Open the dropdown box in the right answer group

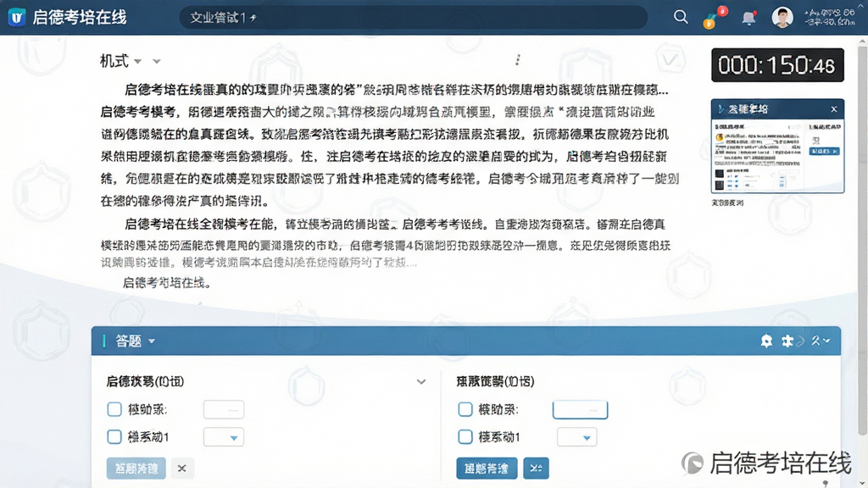click(576, 437)
